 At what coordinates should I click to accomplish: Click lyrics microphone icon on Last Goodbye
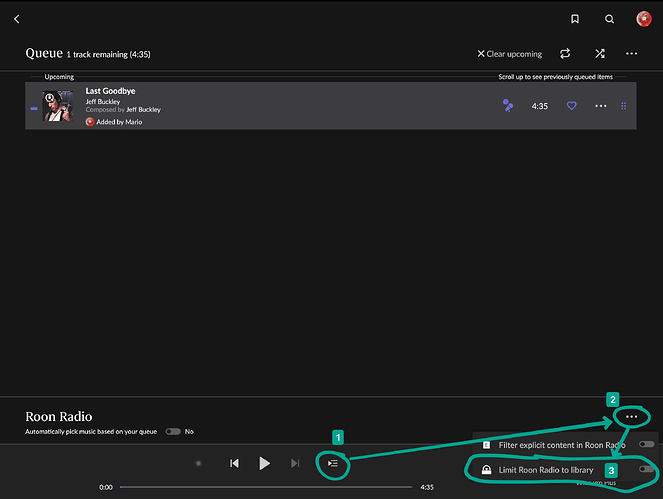pyautogui.click(x=508, y=105)
